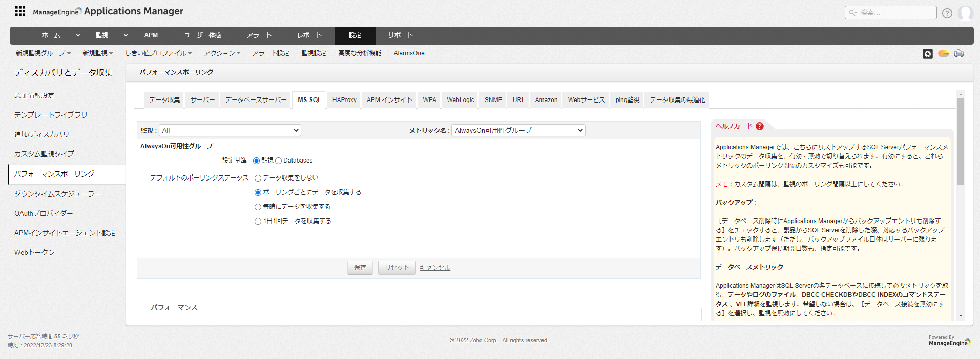Open ダウンタイムスケジューラー in the sidebar
The image size is (980, 359).
click(x=57, y=194)
